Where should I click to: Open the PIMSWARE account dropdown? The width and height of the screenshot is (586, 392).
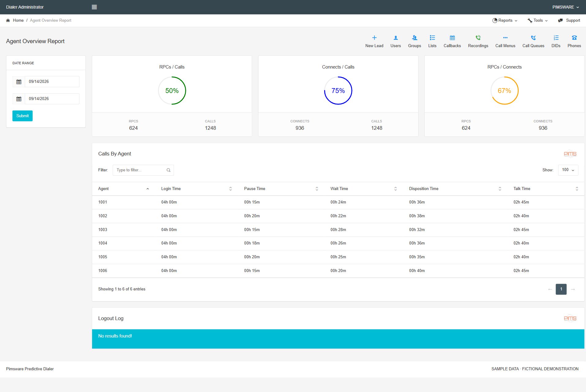point(565,7)
